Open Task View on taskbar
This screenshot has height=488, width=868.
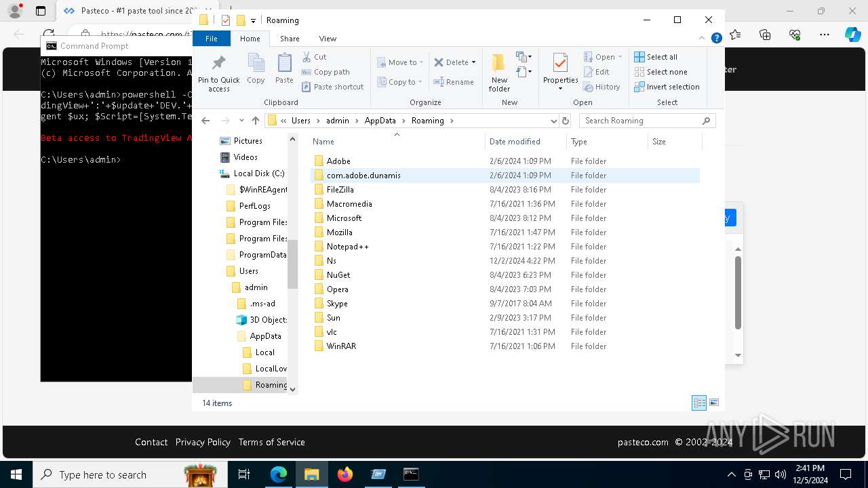(244, 474)
